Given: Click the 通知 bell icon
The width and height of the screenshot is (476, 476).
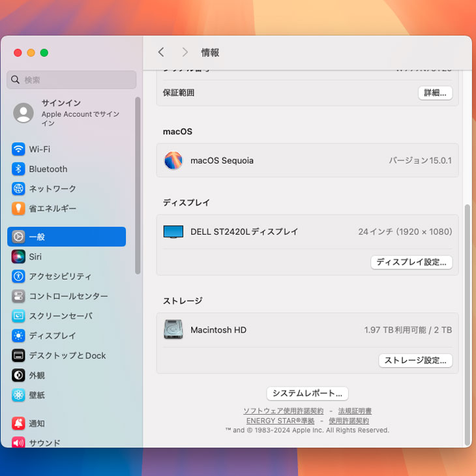Looking at the screenshot, I should pyautogui.click(x=18, y=423).
